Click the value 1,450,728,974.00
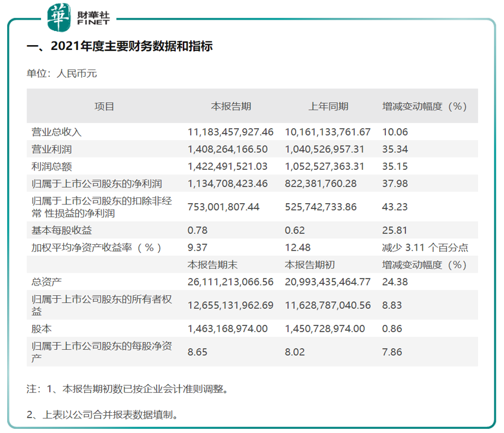Image resolution: width=504 pixels, height=433 pixels. (x=325, y=329)
